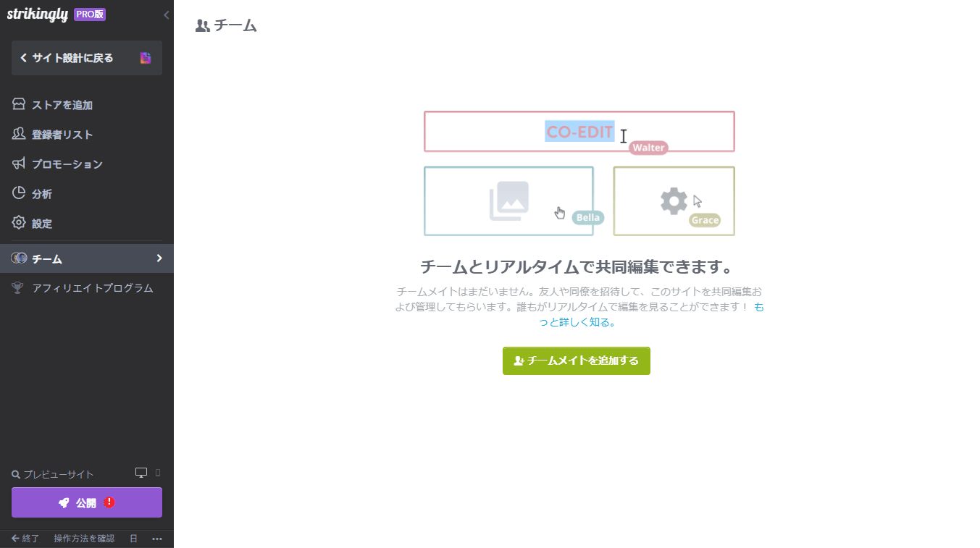
Task: Select the 設定 settings gear icon
Action: click(x=18, y=223)
